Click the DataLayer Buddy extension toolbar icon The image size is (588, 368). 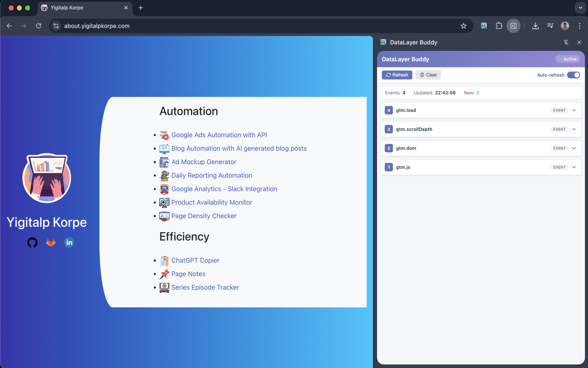click(484, 26)
